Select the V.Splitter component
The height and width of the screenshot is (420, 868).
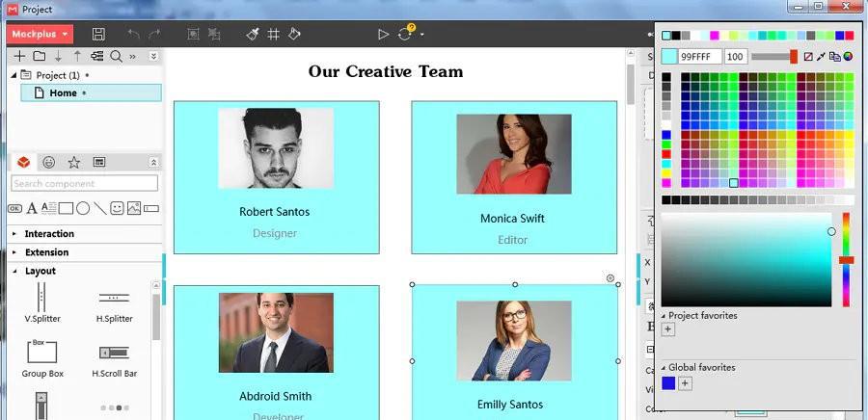pyautogui.click(x=42, y=302)
